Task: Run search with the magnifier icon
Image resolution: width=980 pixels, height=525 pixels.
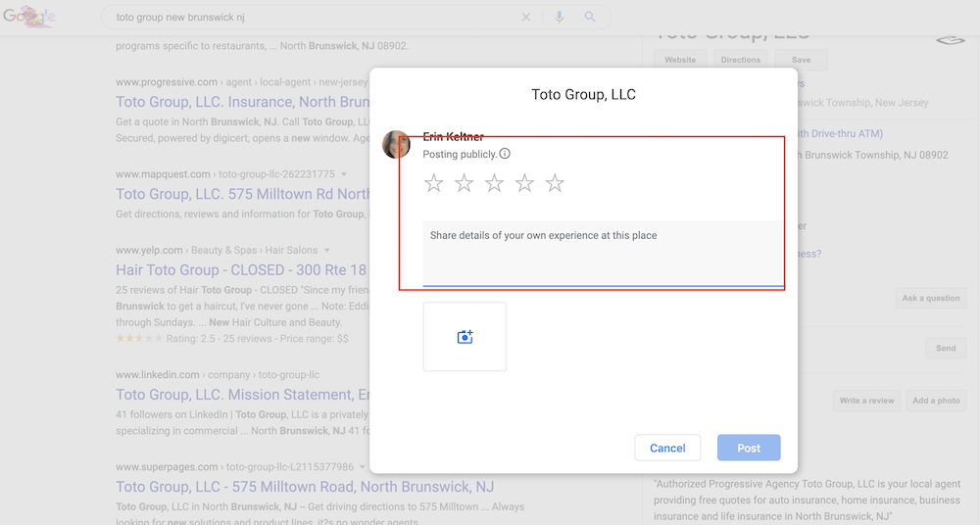Action: pos(590,17)
